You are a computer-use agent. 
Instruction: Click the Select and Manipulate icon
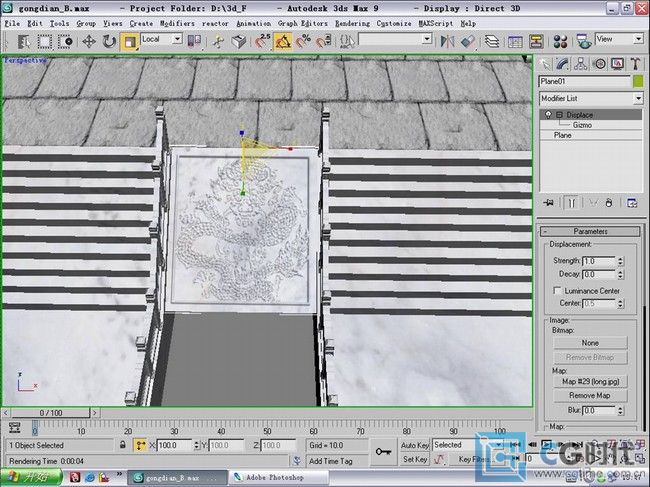218,41
